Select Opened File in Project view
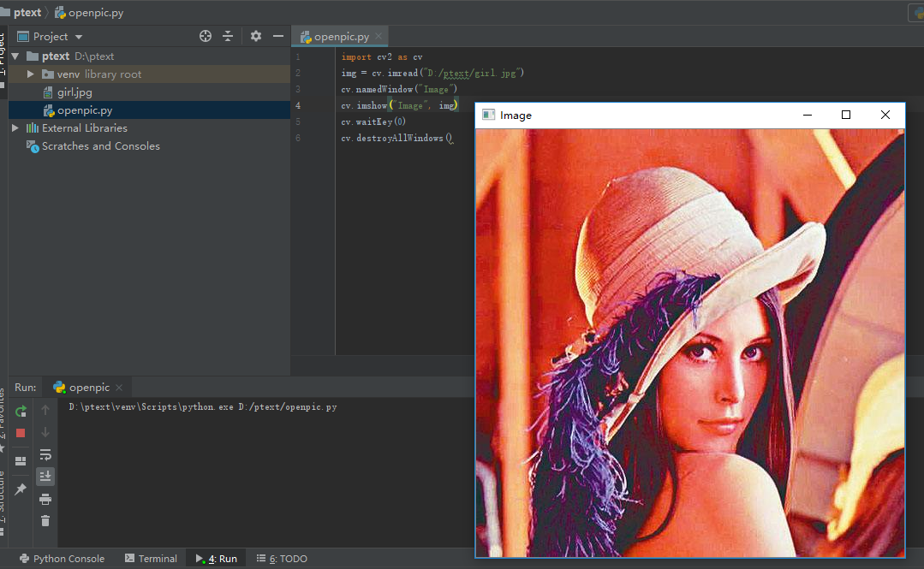Image resolution: width=924 pixels, height=569 pixels. point(205,36)
